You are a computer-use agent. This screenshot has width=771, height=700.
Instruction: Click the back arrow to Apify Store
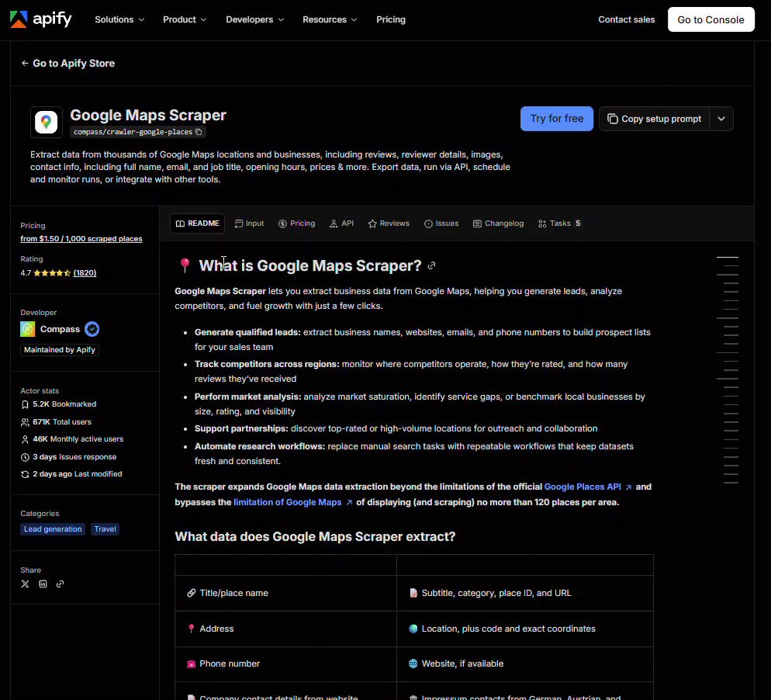[25, 63]
